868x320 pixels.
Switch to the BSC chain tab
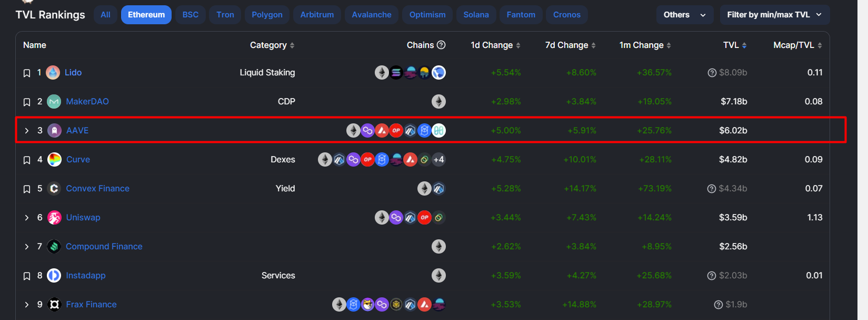[x=190, y=14]
